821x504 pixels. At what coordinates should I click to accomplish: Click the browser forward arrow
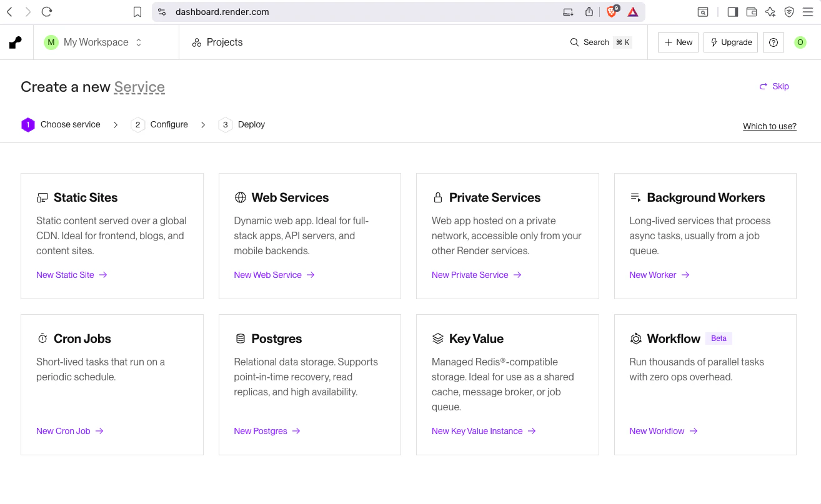[27, 12]
